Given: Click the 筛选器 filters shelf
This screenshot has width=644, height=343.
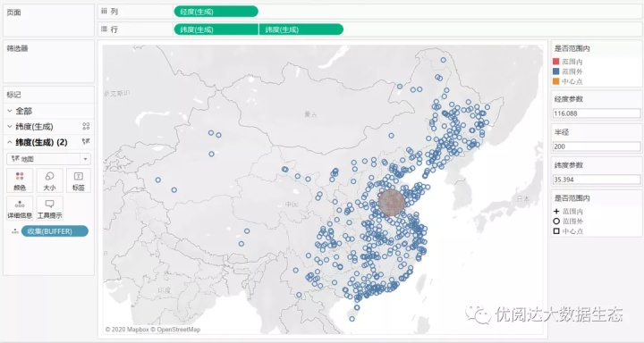Looking at the screenshot, I should 48,62.
